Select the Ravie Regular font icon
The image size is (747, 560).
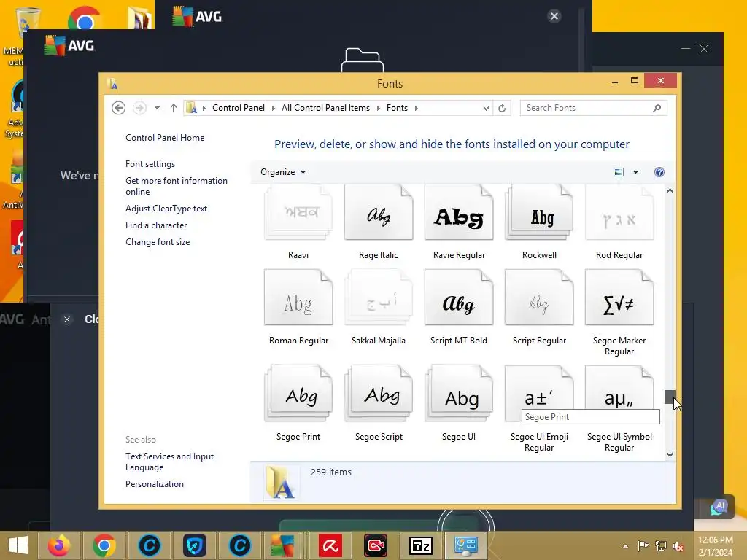459,213
